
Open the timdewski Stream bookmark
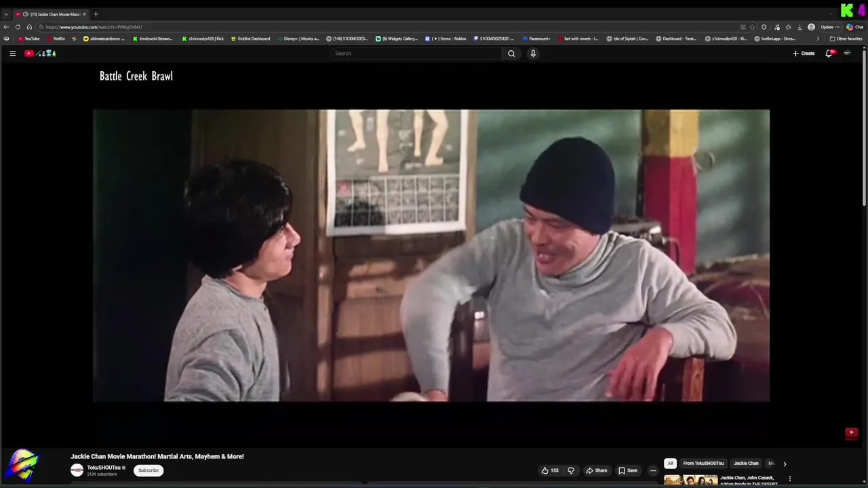pos(153,39)
